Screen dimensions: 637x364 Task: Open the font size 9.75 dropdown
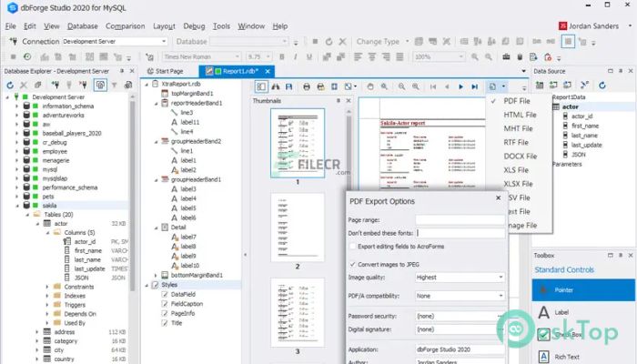click(268, 56)
